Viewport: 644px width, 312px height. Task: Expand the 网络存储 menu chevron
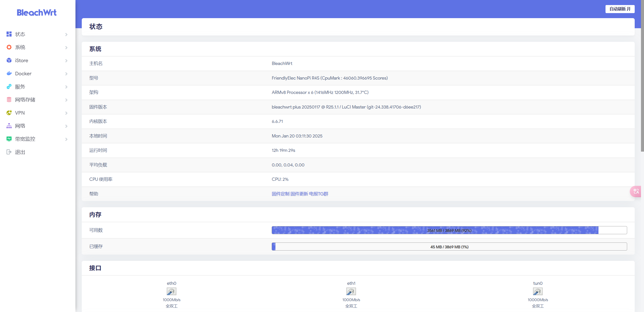point(66,100)
